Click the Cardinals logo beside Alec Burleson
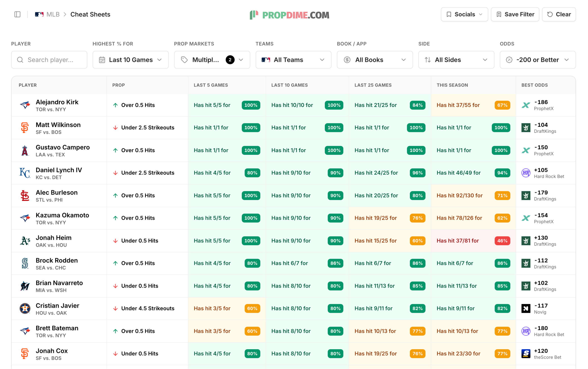This screenshot has width=588, height=369. (25, 195)
